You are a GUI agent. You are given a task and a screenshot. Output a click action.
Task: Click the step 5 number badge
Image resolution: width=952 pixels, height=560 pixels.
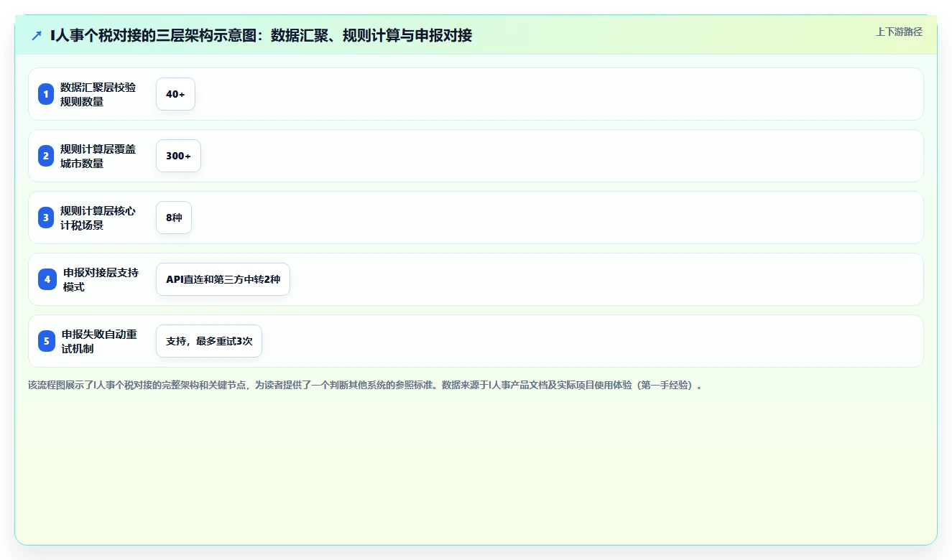click(x=47, y=341)
